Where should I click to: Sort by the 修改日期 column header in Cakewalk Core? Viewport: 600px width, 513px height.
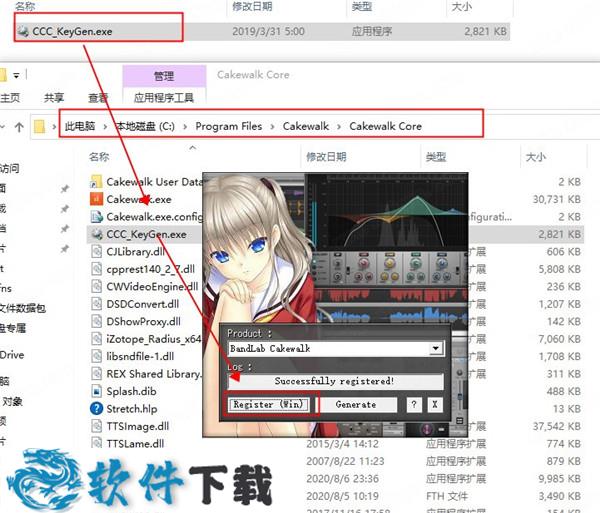click(x=326, y=157)
